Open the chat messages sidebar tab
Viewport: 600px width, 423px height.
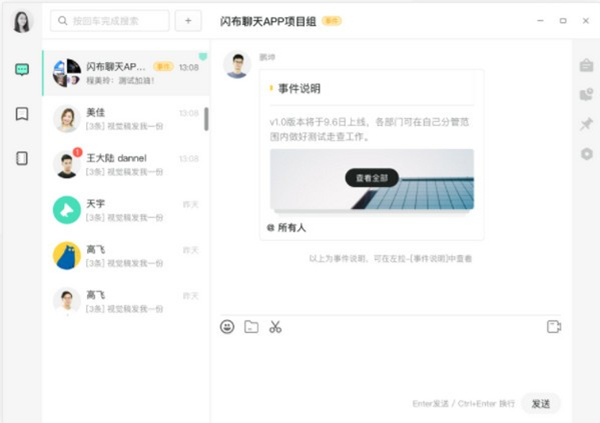pyautogui.click(x=22, y=70)
